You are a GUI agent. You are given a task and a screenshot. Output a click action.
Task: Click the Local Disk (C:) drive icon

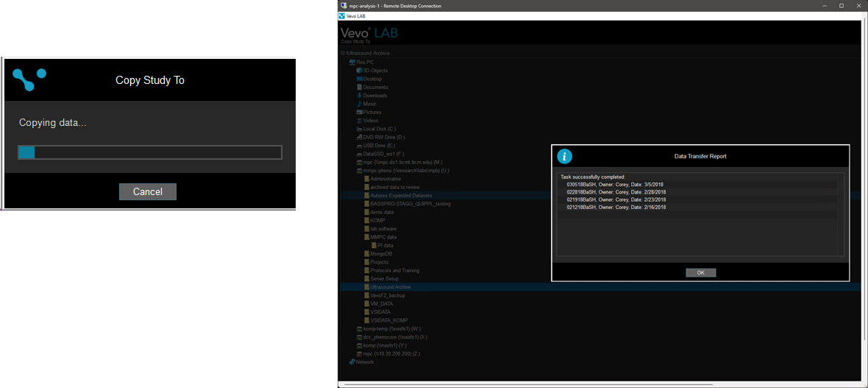pyautogui.click(x=359, y=129)
